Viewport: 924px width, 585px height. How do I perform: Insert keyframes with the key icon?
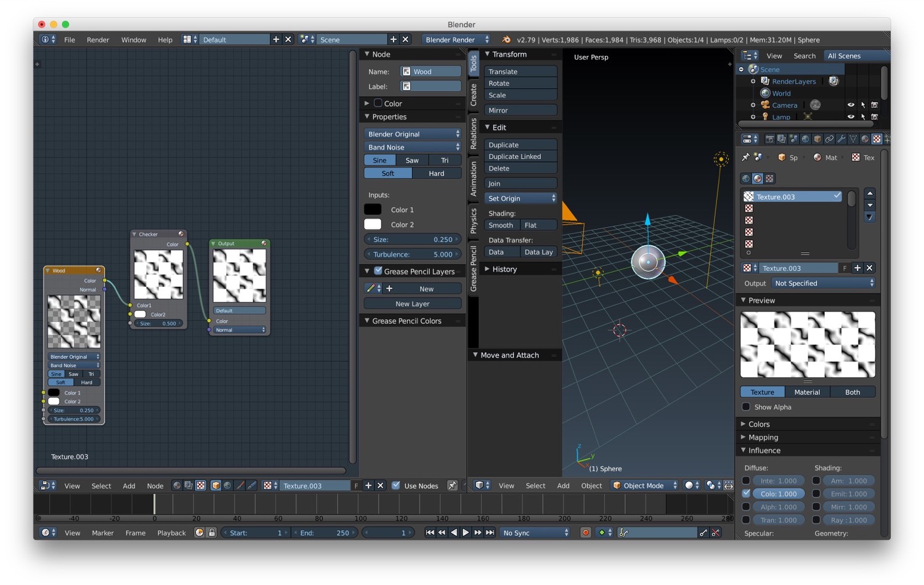pos(703,533)
